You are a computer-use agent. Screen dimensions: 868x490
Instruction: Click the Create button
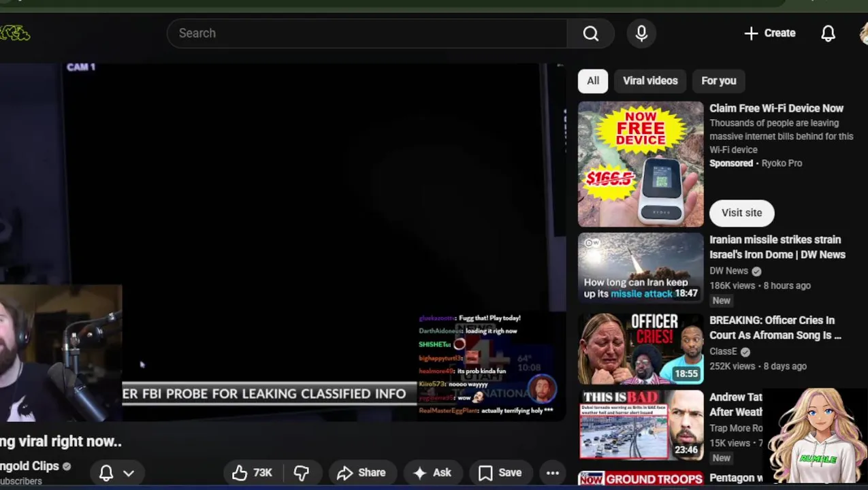(769, 33)
